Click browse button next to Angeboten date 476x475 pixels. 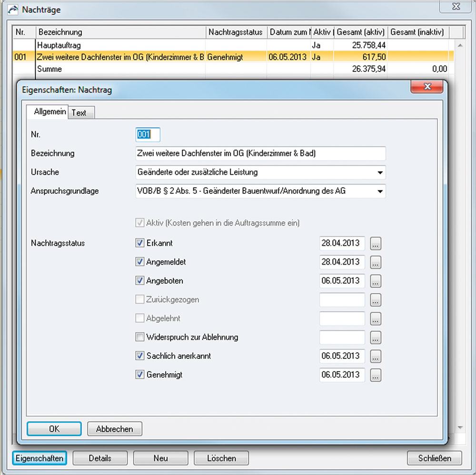tap(376, 281)
